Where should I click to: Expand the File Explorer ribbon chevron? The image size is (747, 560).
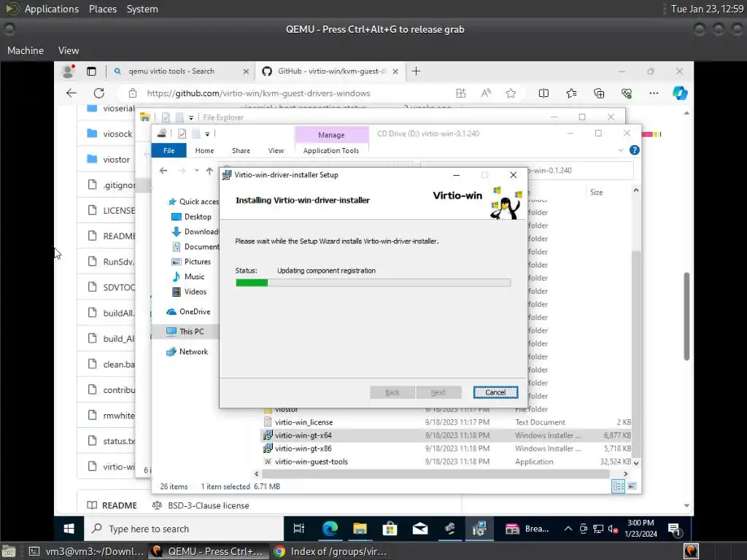[620, 150]
